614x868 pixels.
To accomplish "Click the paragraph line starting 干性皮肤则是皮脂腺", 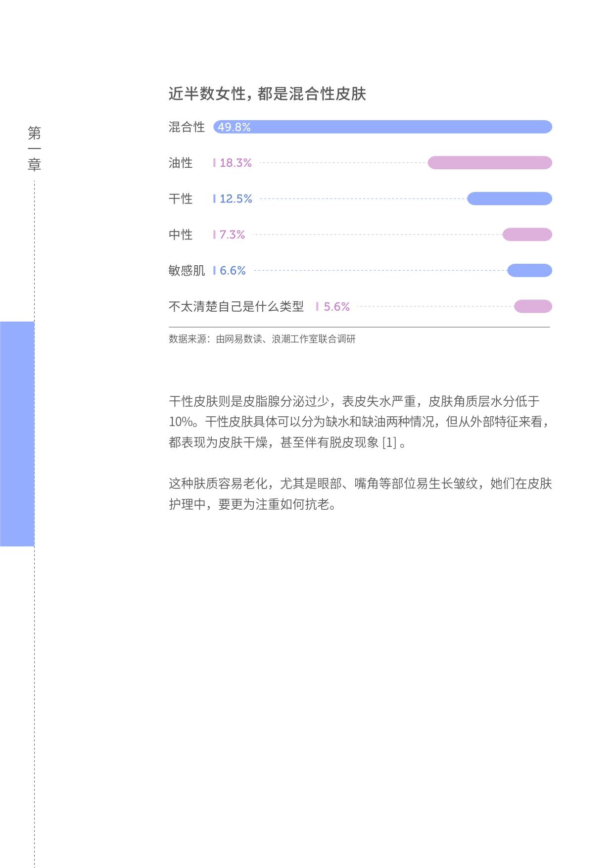I will pyautogui.click(x=354, y=401).
